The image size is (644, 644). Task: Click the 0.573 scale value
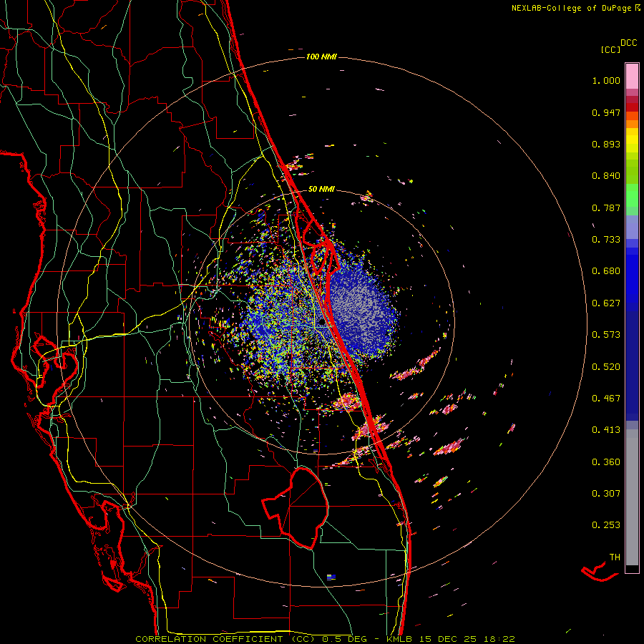click(606, 335)
